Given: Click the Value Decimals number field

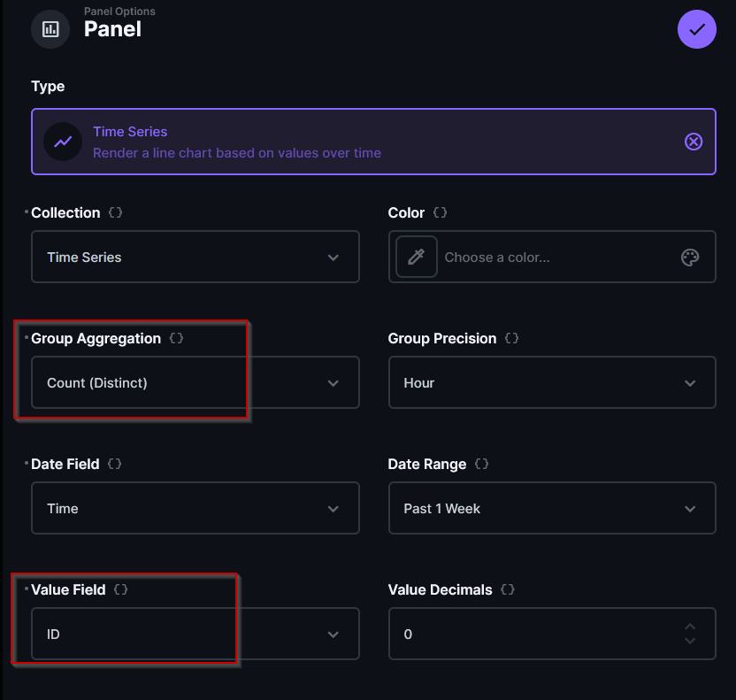Looking at the screenshot, I should click(x=531, y=635).
